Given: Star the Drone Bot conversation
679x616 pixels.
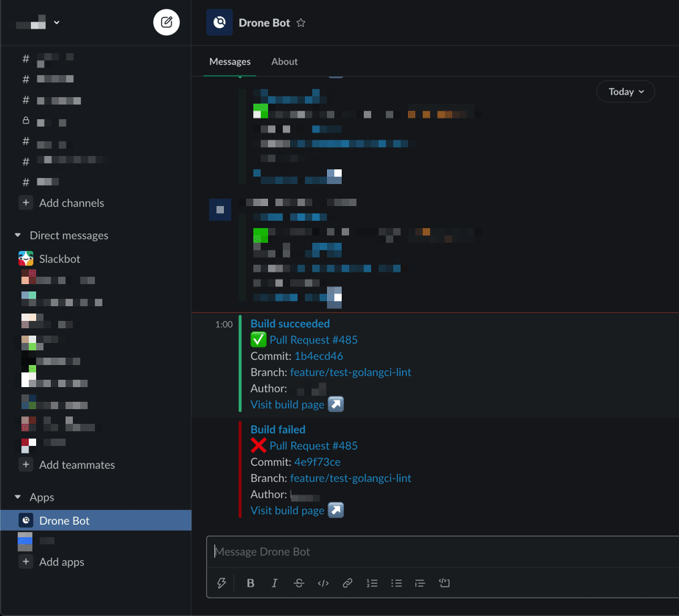Looking at the screenshot, I should pyautogui.click(x=300, y=23).
